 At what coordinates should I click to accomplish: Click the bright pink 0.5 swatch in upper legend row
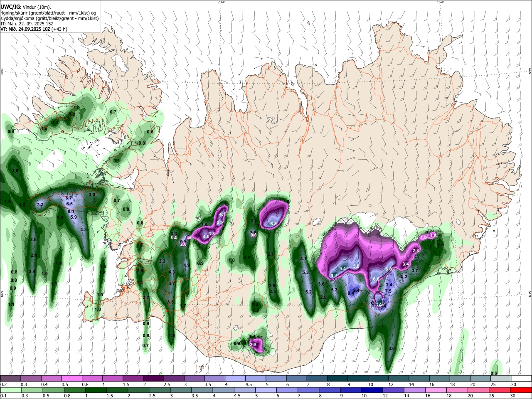point(72,379)
